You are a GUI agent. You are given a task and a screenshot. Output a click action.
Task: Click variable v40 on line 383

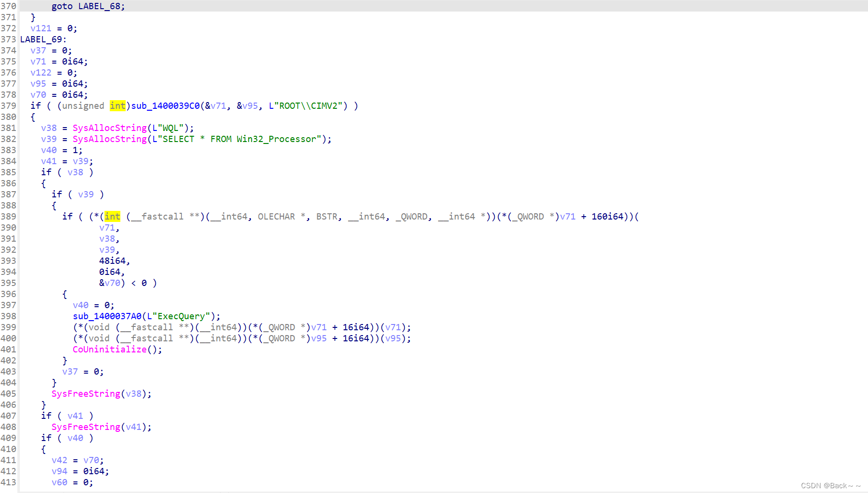click(x=49, y=150)
